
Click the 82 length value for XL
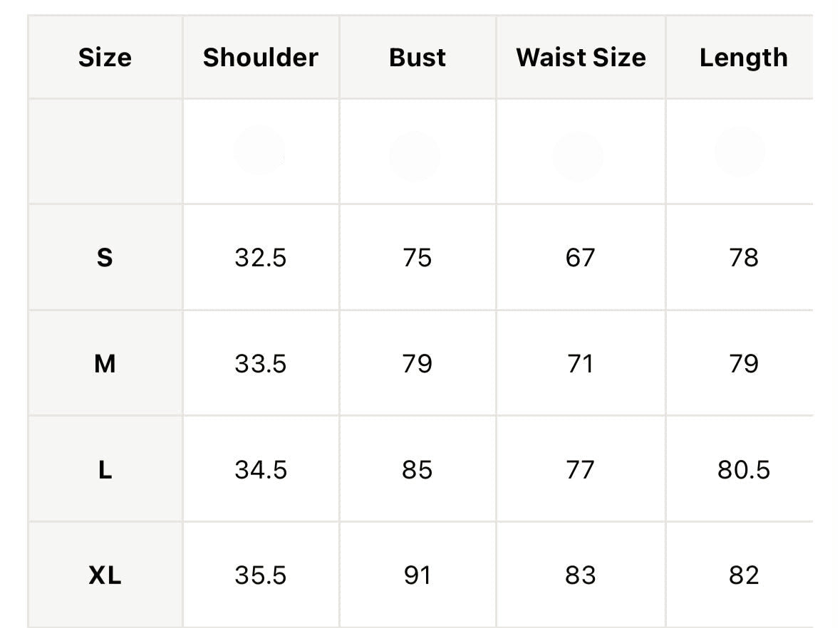pos(744,575)
